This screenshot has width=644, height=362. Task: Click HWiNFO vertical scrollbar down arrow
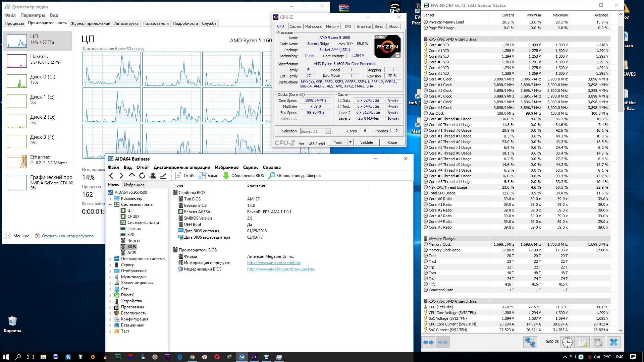621,330
